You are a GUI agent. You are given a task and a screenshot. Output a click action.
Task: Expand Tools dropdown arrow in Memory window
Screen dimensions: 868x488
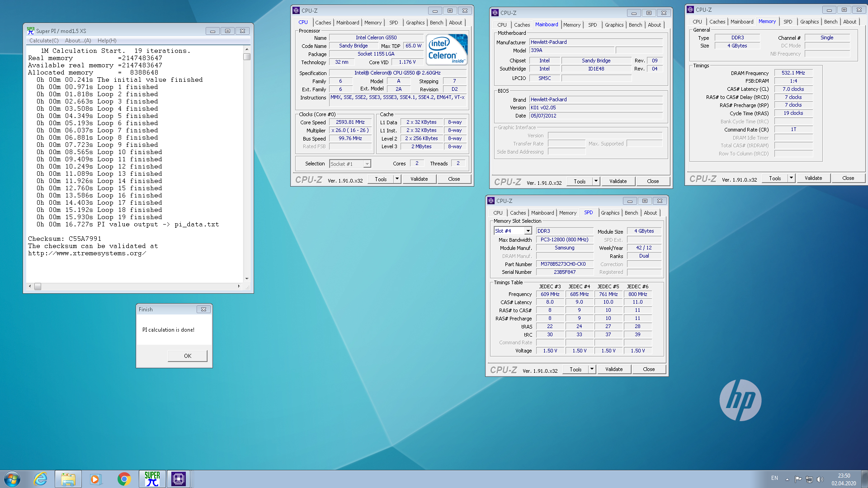[x=791, y=178]
